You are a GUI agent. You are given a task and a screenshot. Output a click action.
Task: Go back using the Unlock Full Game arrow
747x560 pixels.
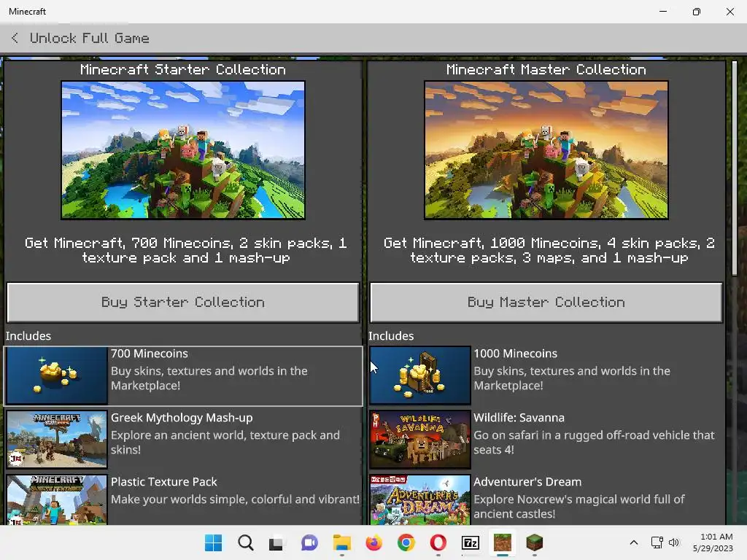point(15,38)
